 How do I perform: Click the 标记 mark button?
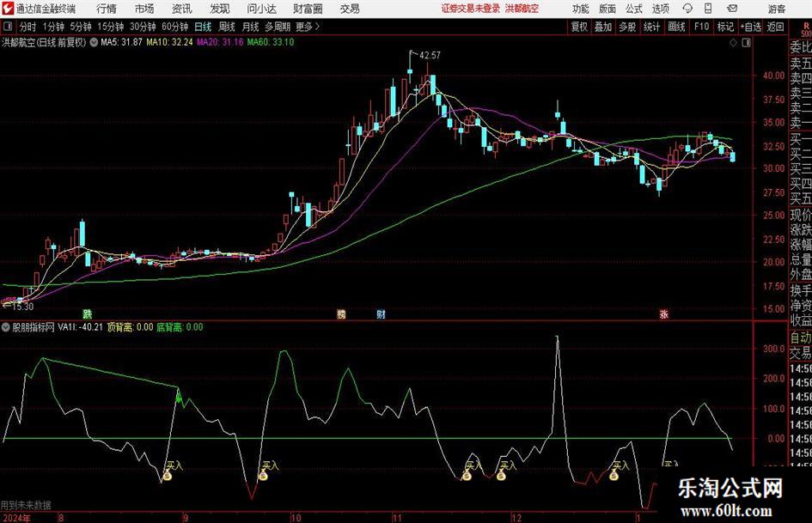725,27
